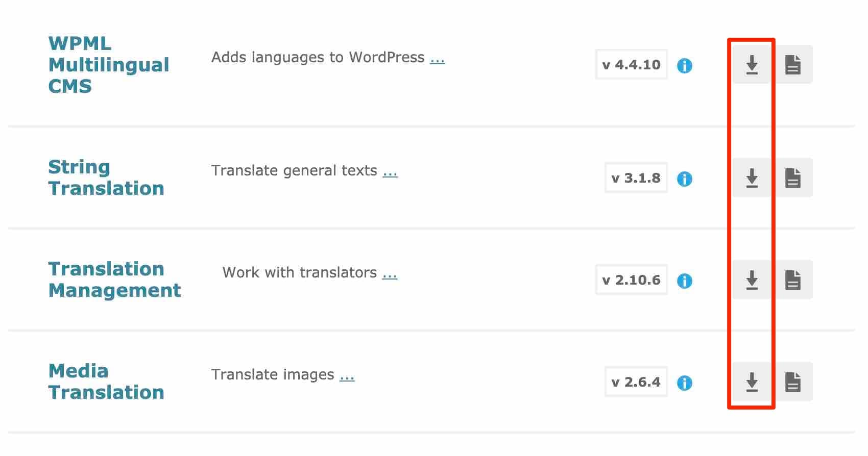Click 'Translate general texts' text
Screen dimensions: 868x456
pos(294,170)
